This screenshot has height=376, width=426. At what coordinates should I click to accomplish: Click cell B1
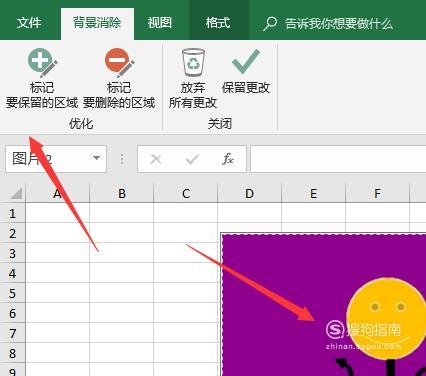[122, 213]
